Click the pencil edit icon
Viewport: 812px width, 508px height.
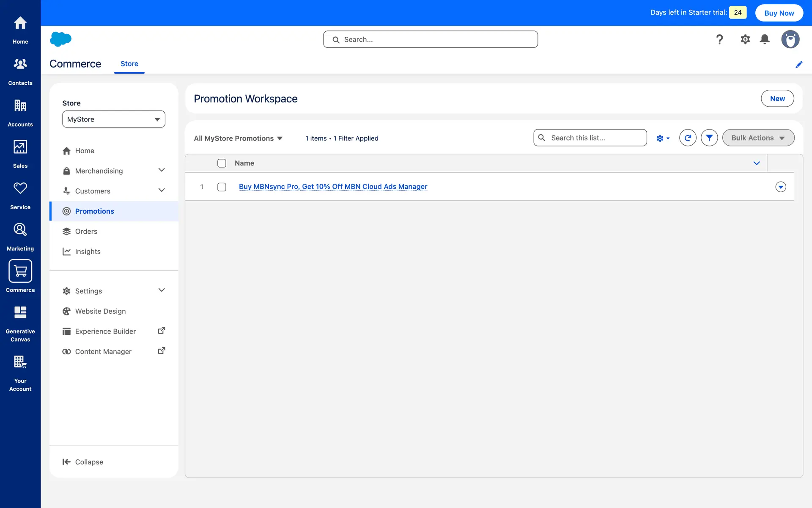(798, 64)
